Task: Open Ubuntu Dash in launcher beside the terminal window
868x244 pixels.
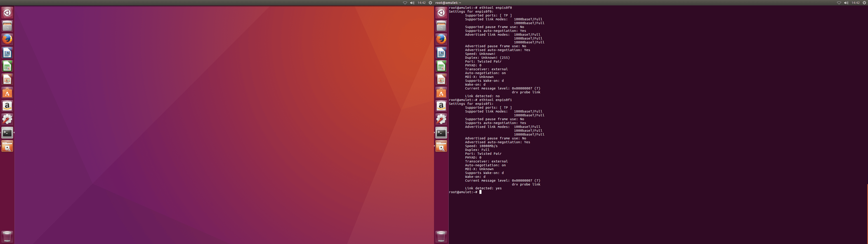Action: (x=441, y=13)
